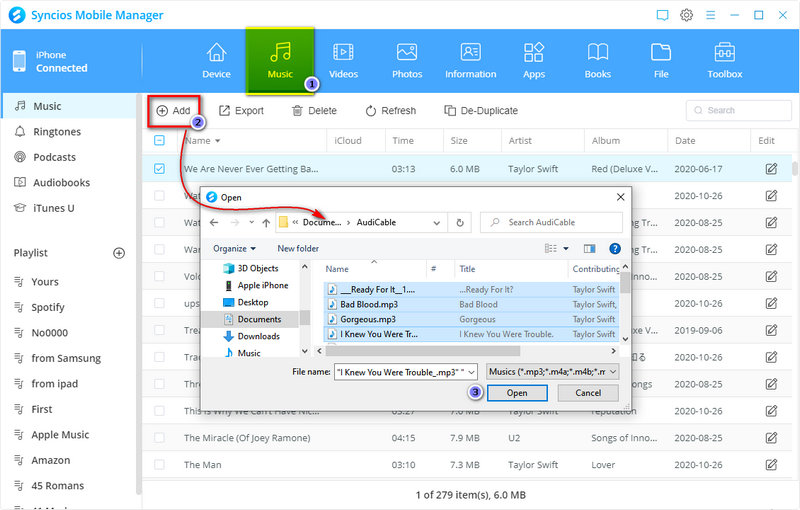Edit info for The Miracle song
Screen dimensions: 800x510
(771, 438)
